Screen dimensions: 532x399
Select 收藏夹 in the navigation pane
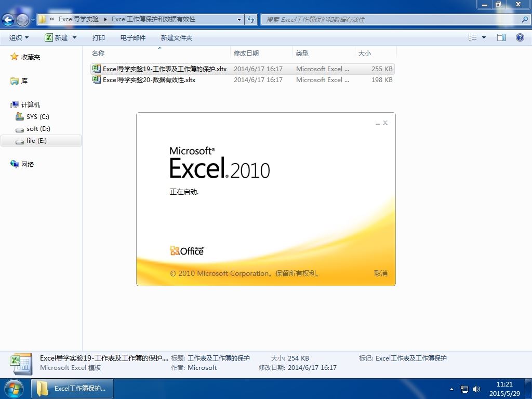coord(31,57)
